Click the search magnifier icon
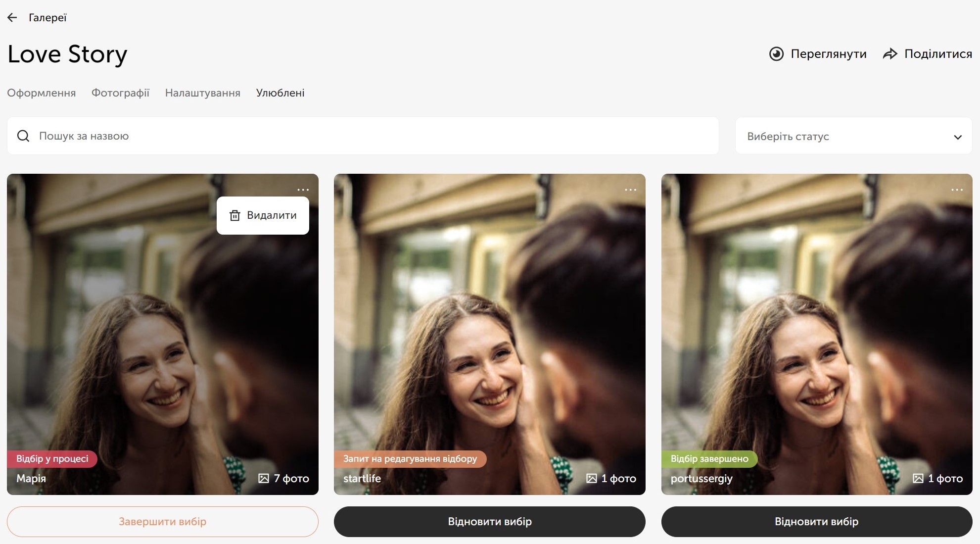 tap(23, 136)
